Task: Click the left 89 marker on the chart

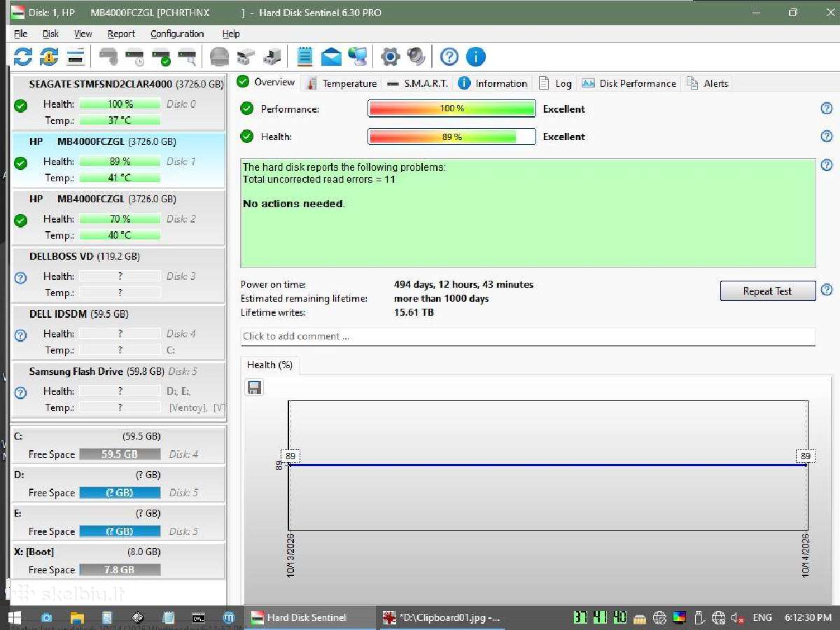Action: tap(291, 456)
